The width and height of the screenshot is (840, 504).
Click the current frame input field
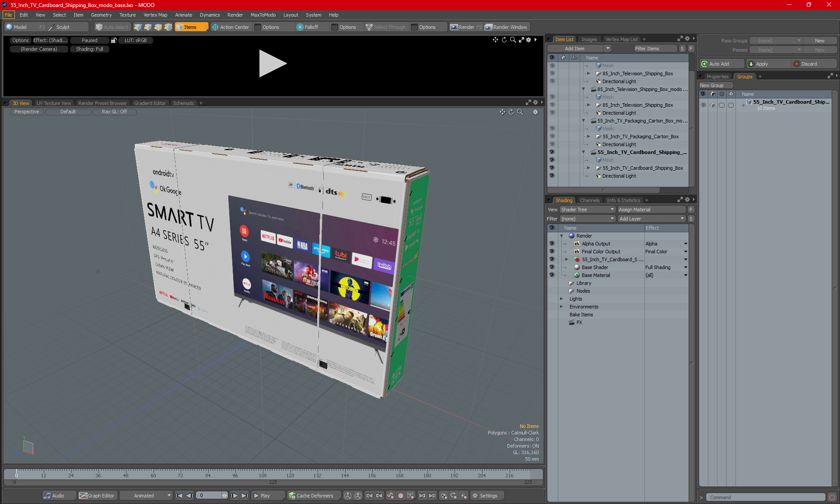pyautogui.click(x=209, y=496)
